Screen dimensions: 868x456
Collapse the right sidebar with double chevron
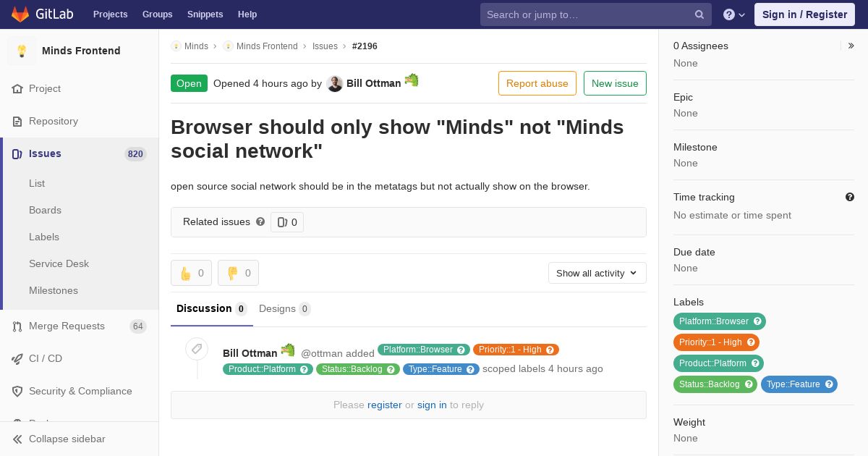pyautogui.click(x=851, y=46)
